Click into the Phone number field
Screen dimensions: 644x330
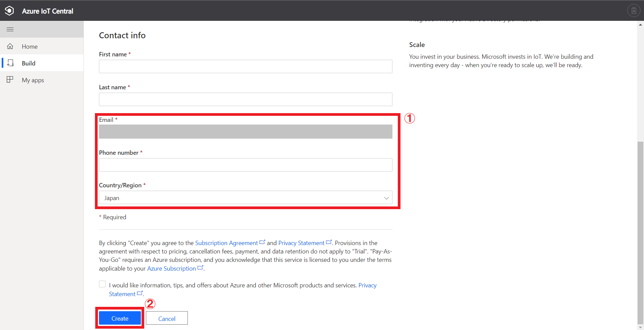pyautogui.click(x=245, y=165)
